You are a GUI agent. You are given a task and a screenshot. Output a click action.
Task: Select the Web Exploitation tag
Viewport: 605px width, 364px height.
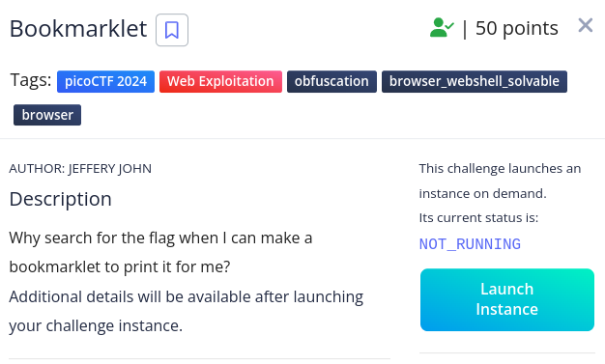click(220, 81)
